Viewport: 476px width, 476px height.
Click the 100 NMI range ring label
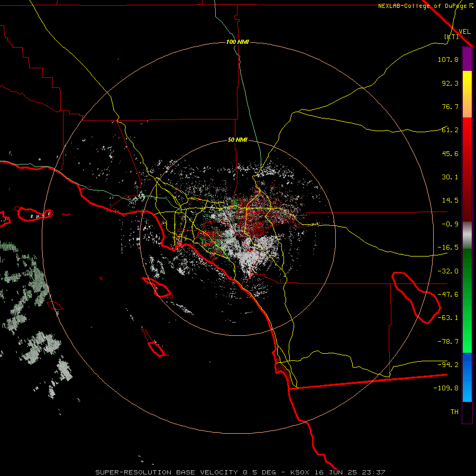pos(237,42)
